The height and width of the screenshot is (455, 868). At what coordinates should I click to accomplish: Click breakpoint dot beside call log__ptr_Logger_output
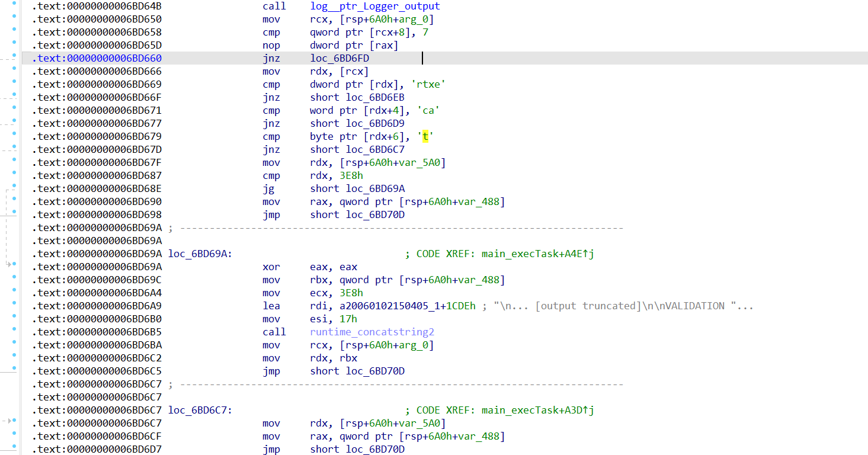coord(14,6)
